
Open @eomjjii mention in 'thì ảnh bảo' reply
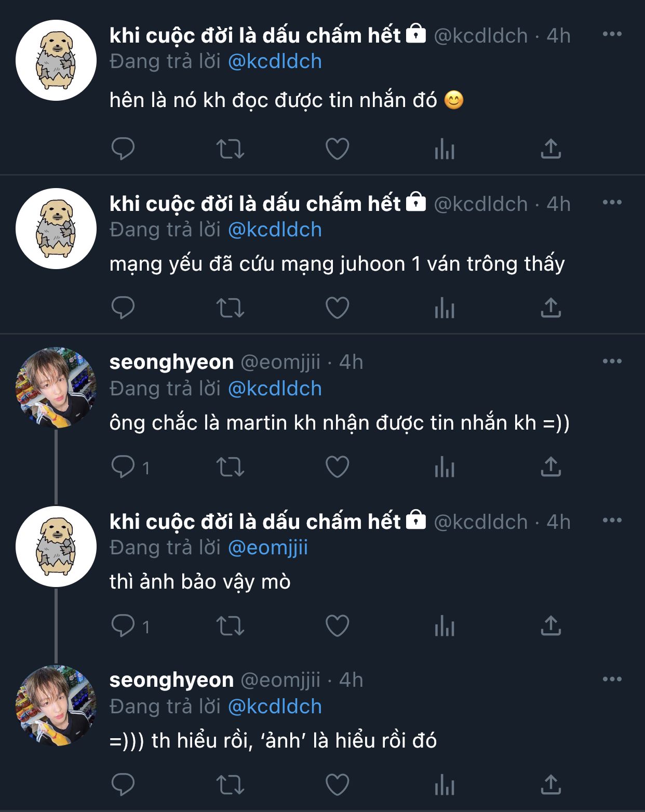point(268,548)
